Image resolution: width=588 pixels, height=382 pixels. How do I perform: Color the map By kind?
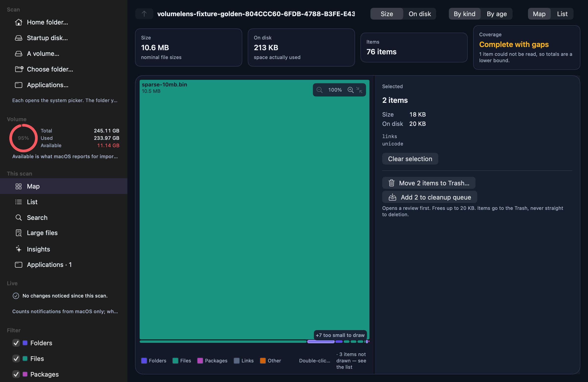tap(465, 14)
